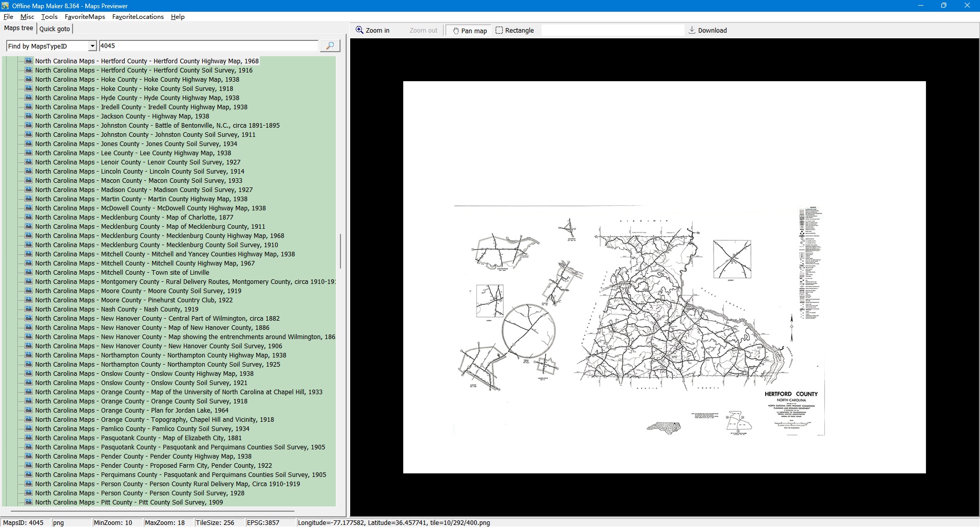Click the search field containing 4045
Image resolution: width=980 pixels, height=527 pixels.
click(208, 46)
